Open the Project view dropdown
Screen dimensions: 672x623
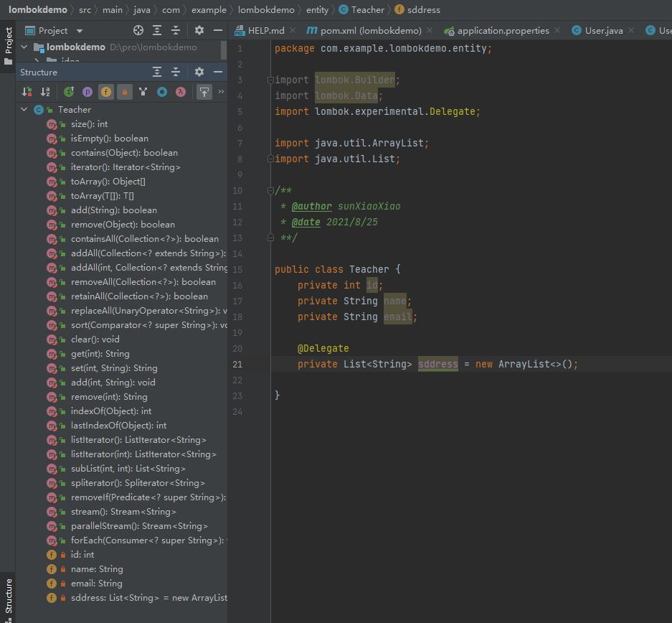[79, 31]
